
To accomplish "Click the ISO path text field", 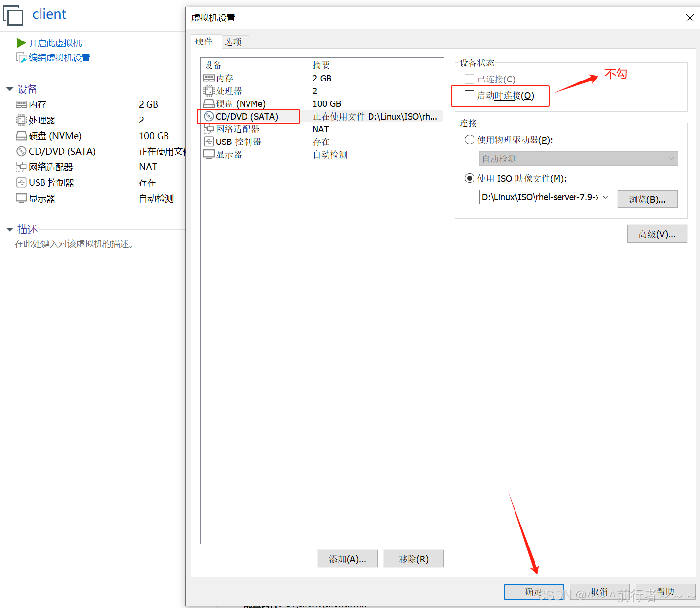I will (539, 197).
